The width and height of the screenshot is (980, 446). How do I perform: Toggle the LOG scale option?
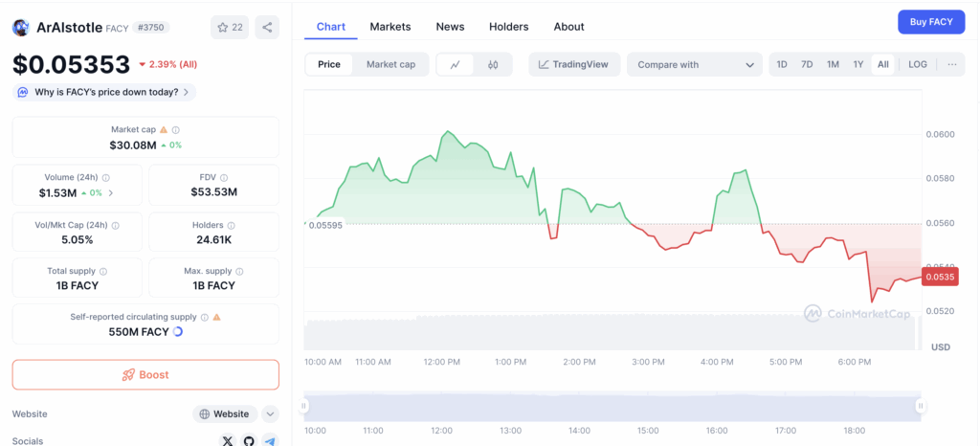pos(917,65)
